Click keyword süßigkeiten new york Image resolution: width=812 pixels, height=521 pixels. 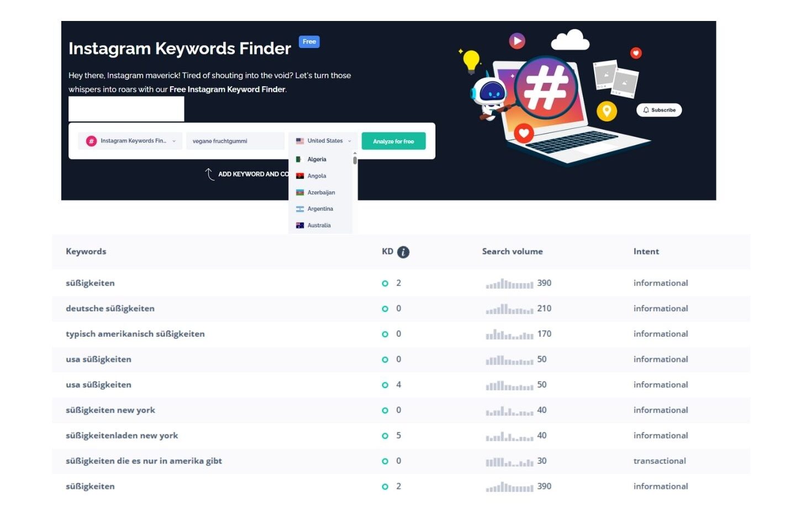point(110,411)
